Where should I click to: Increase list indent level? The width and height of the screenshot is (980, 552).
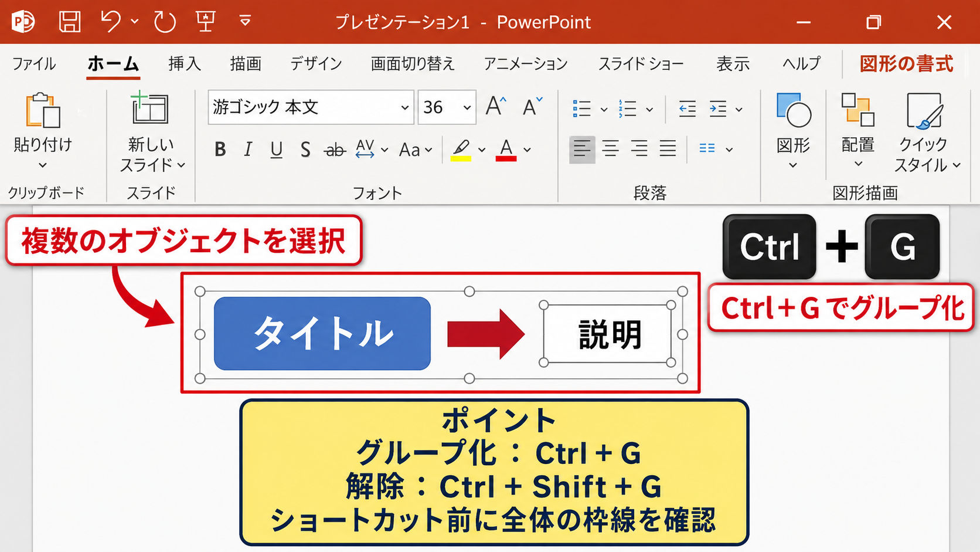coord(718,109)
